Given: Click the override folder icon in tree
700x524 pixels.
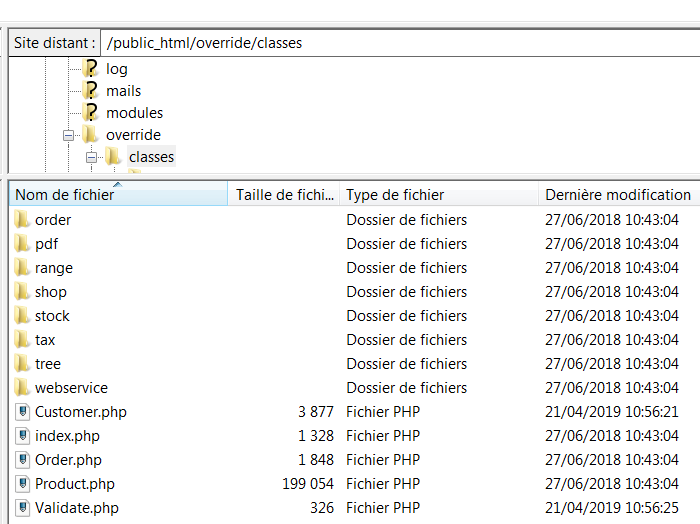Looking at the screenshot, I should (x=91, y=134).
